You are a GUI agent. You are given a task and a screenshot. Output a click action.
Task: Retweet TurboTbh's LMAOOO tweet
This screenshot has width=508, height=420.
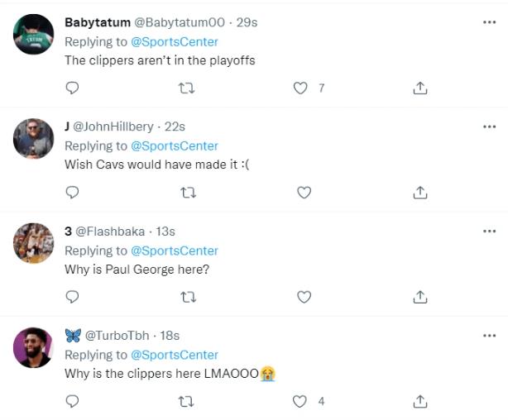point(188,401)
